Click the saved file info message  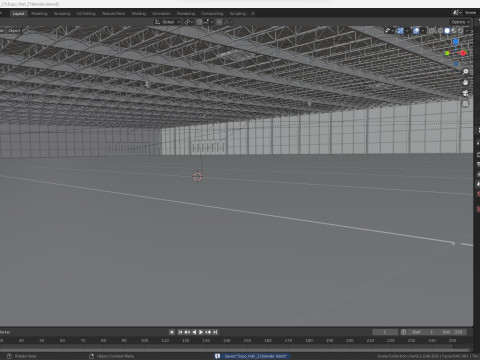pyautogui.click(x=252, y=356)
